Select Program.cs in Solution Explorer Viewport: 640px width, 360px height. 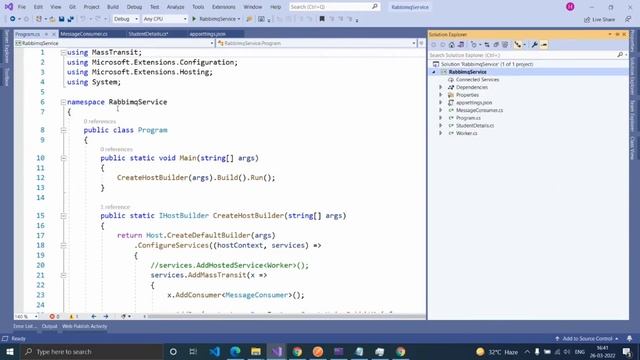click(x=468, y=118)
